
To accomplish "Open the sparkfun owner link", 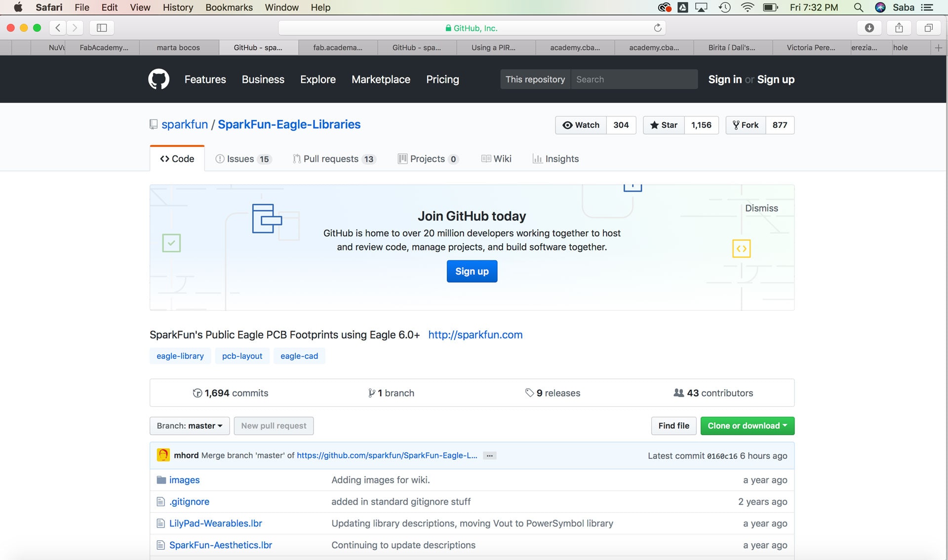I will point(185,124).
